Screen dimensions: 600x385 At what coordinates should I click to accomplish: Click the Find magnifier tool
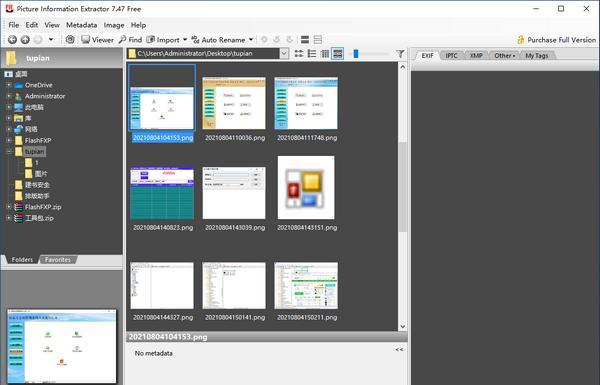130,39
